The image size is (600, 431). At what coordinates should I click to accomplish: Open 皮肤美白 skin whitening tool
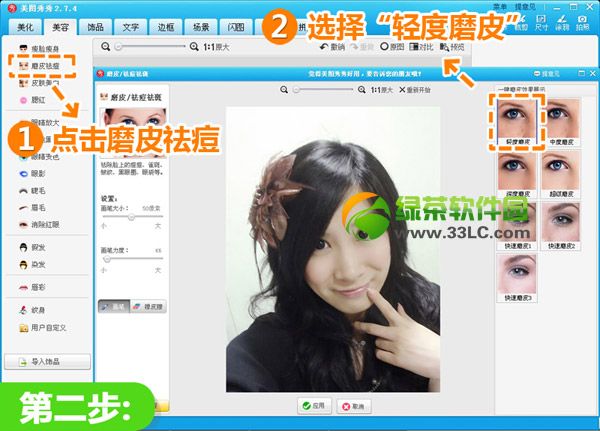[x=39, y=83]
